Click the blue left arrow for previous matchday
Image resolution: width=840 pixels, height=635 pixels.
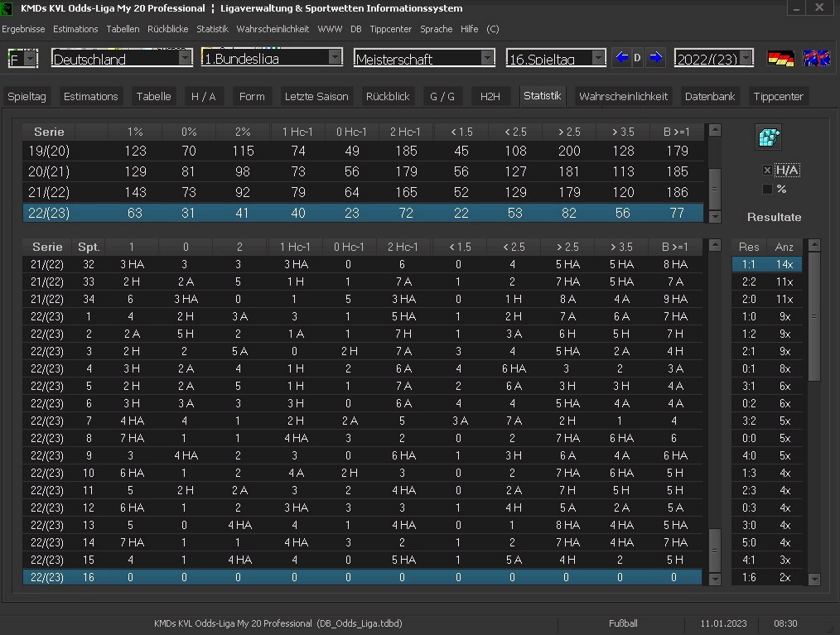point(621,57)
